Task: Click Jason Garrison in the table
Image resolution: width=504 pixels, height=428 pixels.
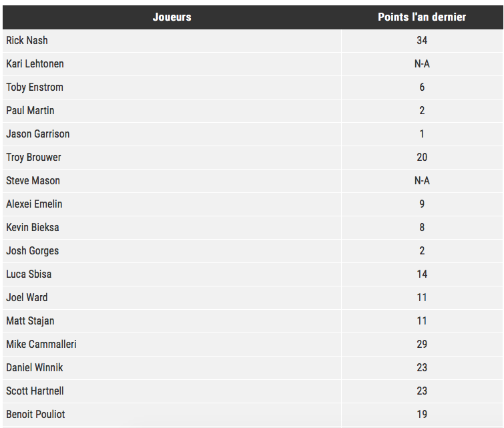Action: pos(38,134)
